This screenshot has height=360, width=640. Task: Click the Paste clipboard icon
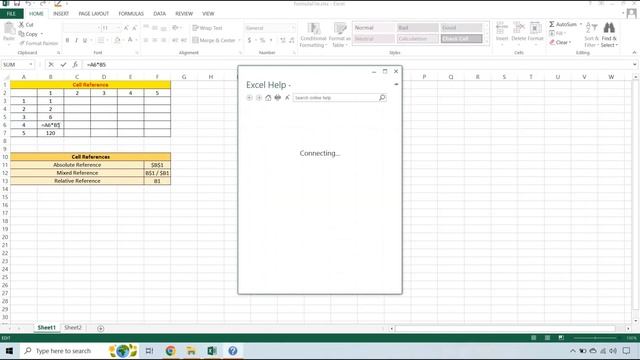click(x=9, y=29)
